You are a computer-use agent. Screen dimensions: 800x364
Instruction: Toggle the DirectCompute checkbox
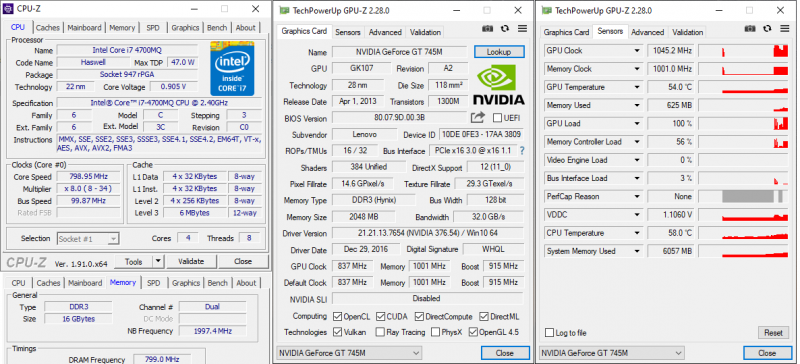coord(419,317)
